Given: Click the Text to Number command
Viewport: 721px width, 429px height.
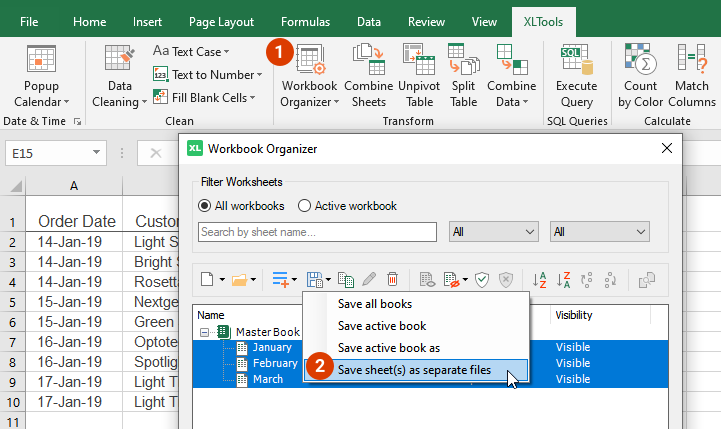Looking at the screenshot, I should tap(207, 74).
